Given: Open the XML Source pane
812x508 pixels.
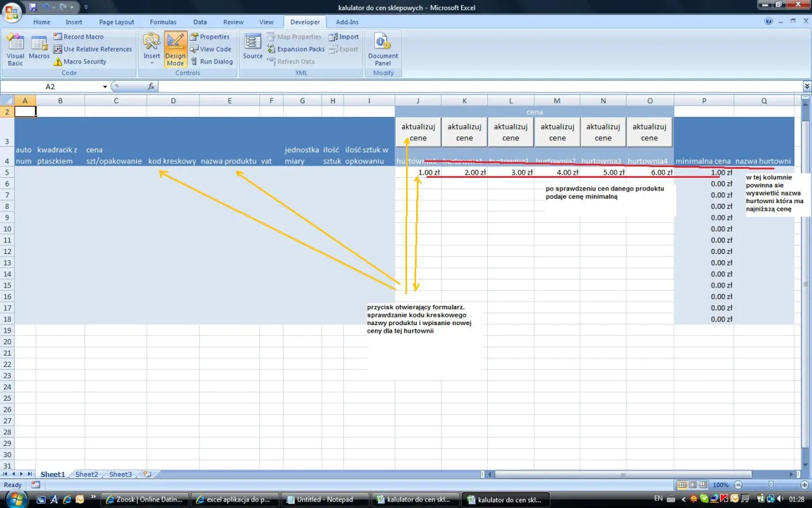Looking at the screenshot, I should 252,48.
